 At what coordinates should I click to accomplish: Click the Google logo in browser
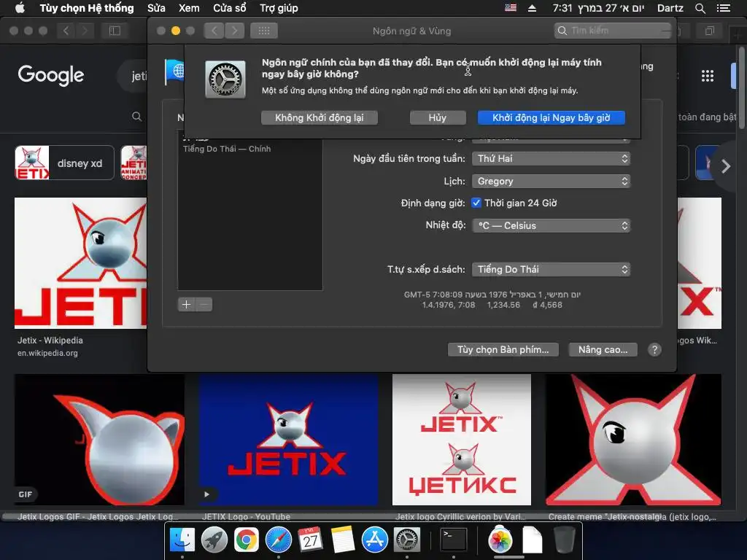[x=51, y=75]
